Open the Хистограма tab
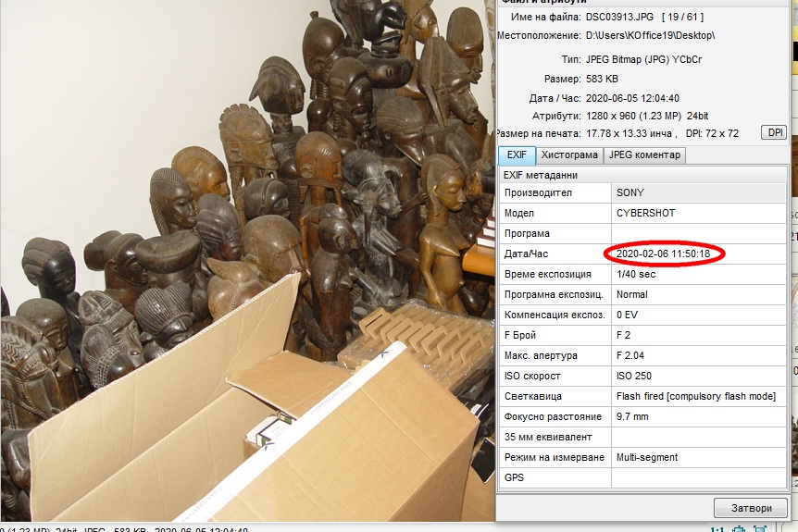The image size is (798, 532). coord(569,155)
